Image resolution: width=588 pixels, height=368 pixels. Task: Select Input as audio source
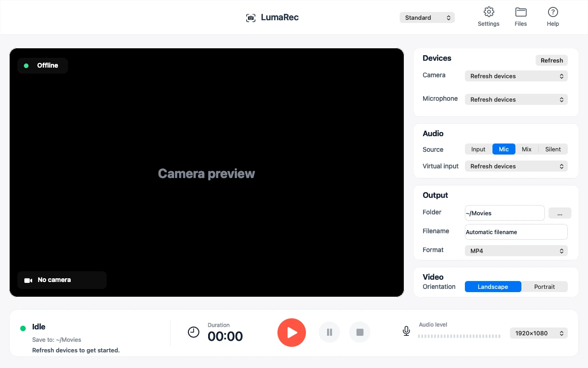[478, 149]
